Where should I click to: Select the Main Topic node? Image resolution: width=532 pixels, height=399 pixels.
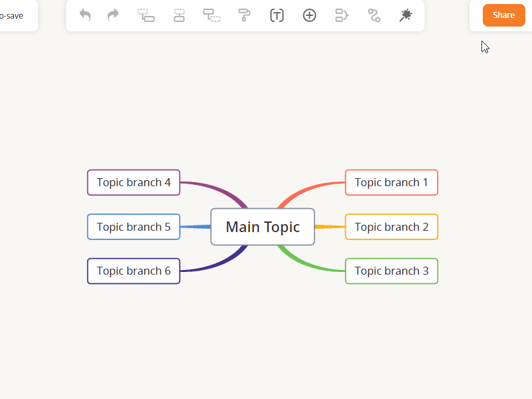[x=263, y=227]
